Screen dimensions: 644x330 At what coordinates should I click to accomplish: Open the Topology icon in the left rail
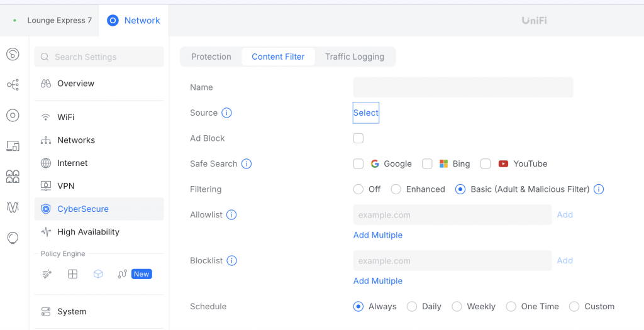click(x=13, y=85)
